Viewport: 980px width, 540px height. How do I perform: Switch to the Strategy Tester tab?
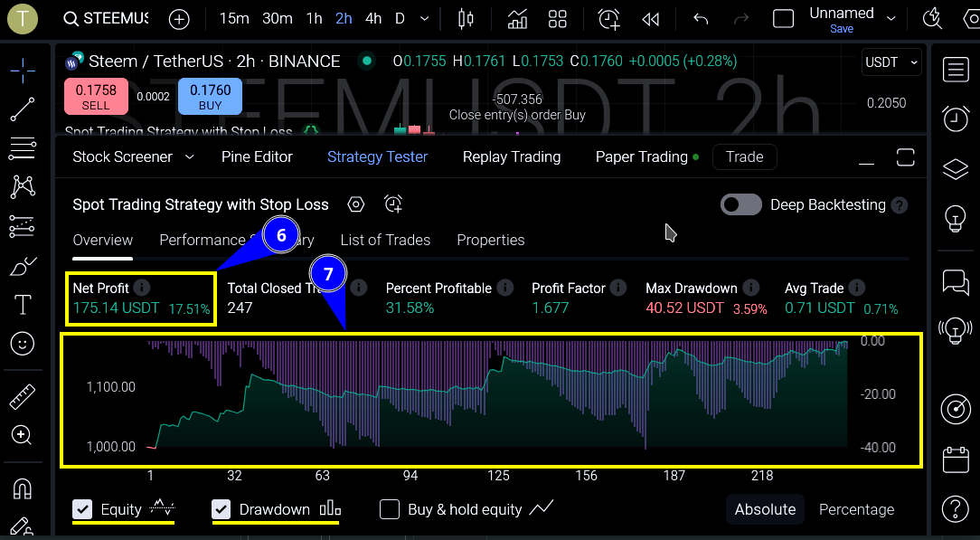[x=378, y=156]
